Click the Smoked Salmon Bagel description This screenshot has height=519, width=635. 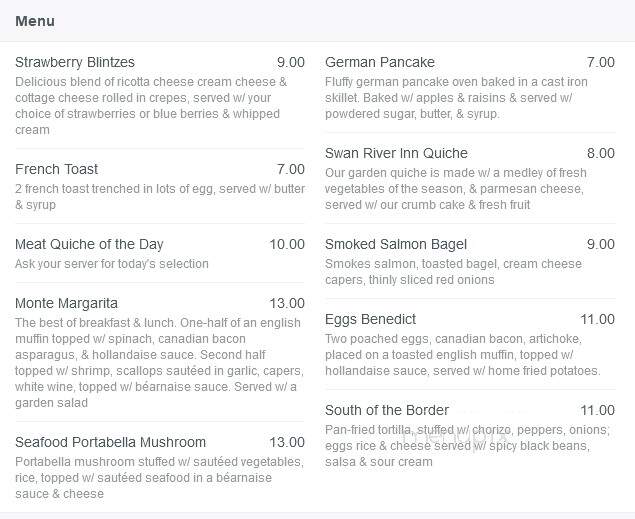tap(453, 272)
